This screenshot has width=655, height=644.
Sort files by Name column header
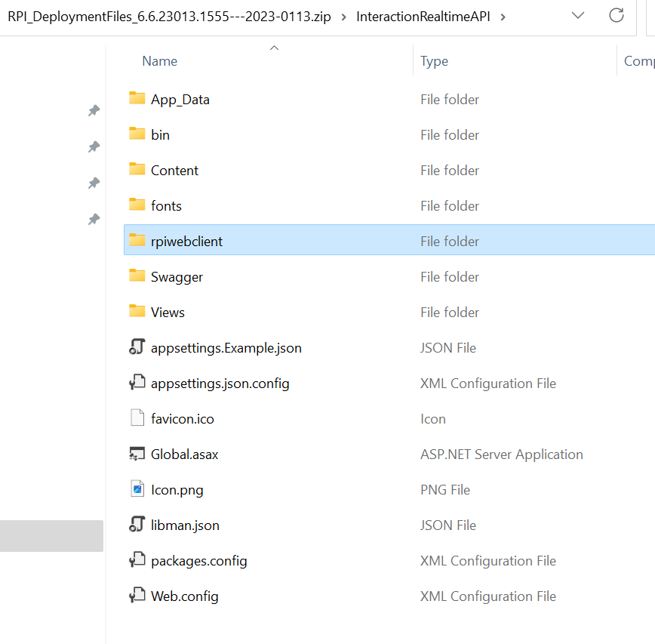click(160, 61)
